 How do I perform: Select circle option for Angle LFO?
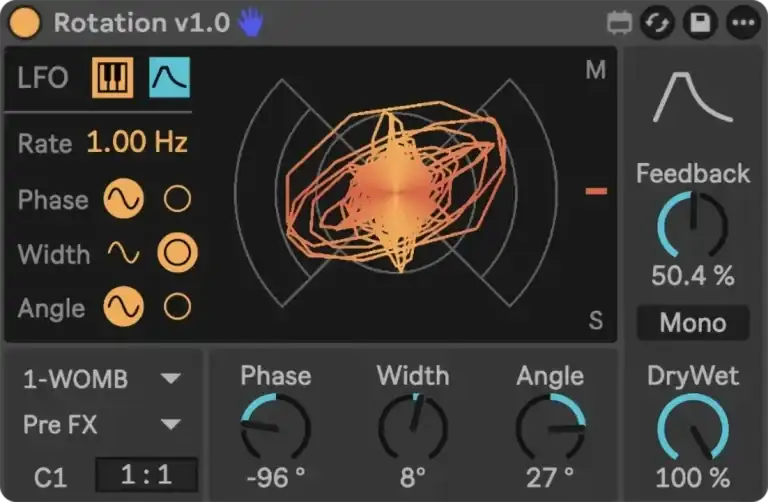pos(177,307)
